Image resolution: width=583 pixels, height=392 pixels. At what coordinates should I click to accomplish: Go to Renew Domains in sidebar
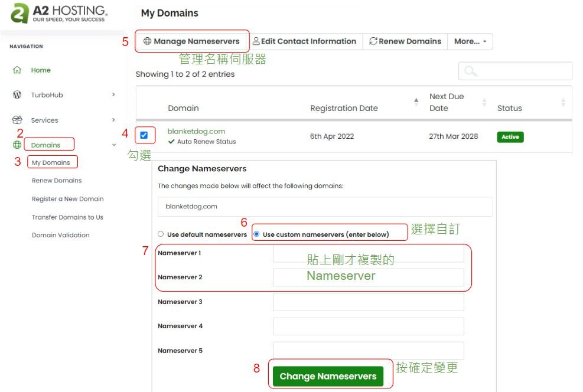click(x=57, y=180)
